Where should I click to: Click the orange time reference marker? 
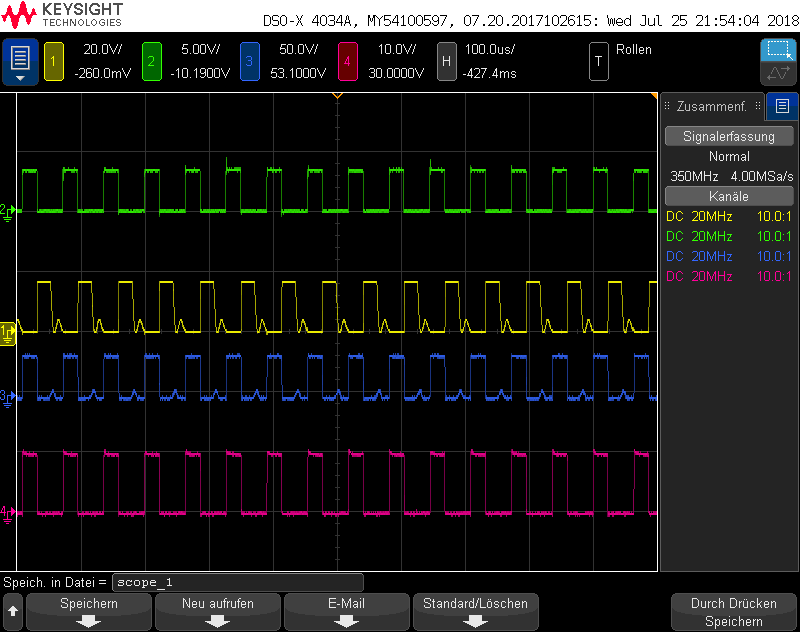coord(337,95)
